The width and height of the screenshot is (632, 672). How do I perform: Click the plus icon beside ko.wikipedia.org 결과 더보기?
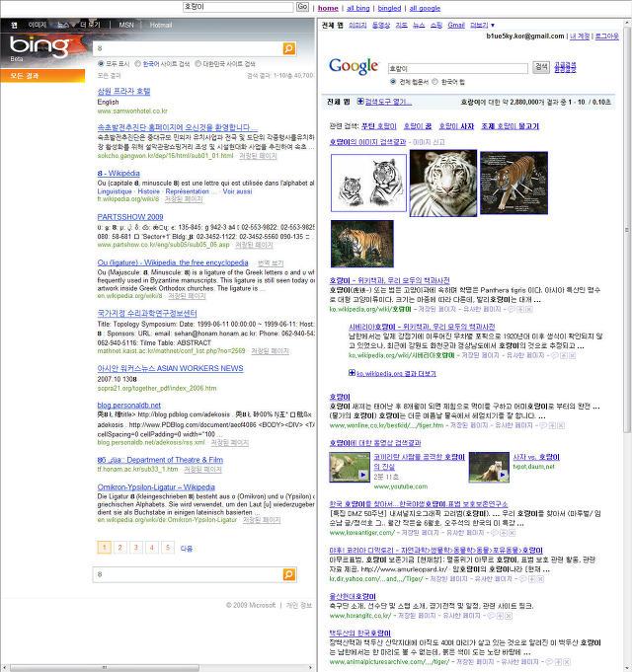tap(352, 373)
